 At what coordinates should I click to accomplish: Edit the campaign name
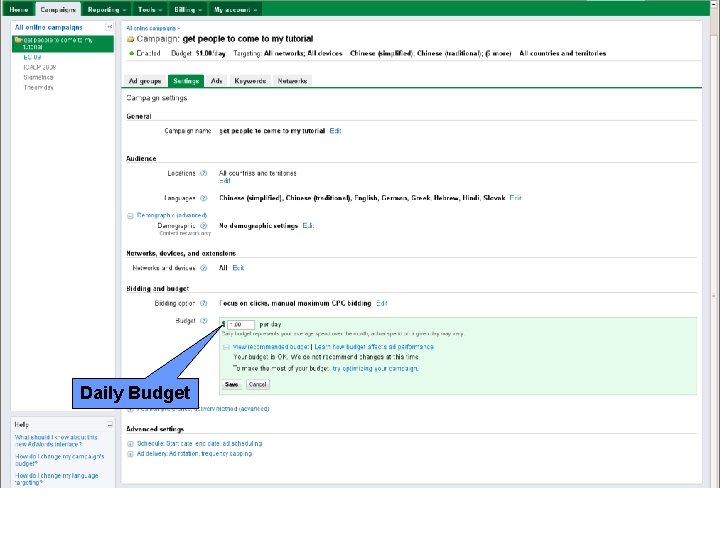click(335, 131)
